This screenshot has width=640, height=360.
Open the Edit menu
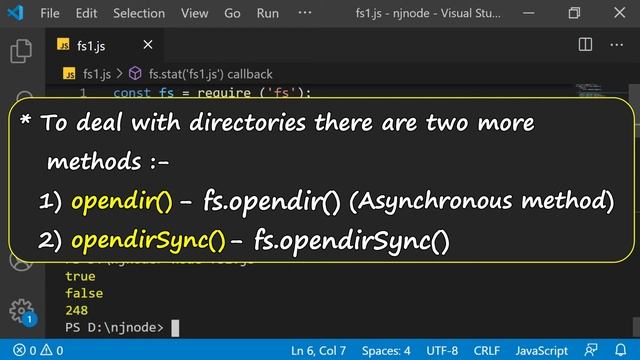(86, 13)
